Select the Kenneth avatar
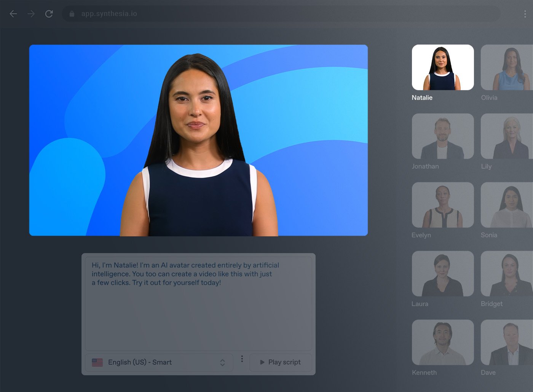The width and height of the screenshot is (533, 392). click(443, 343)
